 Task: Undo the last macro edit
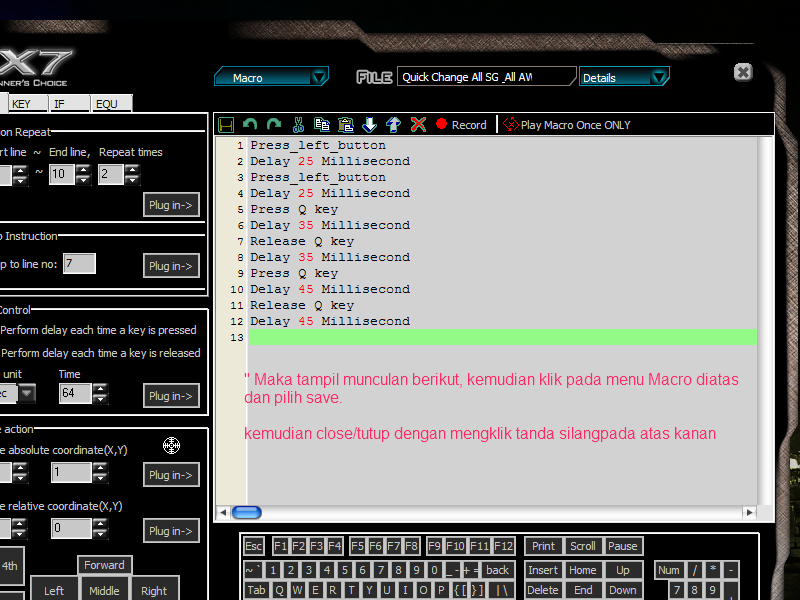click(250, 124)
